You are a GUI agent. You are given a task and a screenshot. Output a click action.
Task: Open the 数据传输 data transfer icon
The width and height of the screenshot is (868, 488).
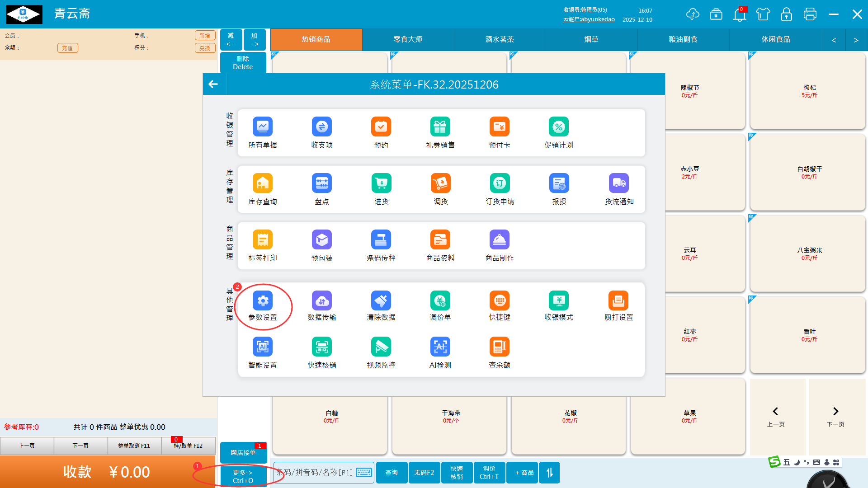tap(322, 301)
